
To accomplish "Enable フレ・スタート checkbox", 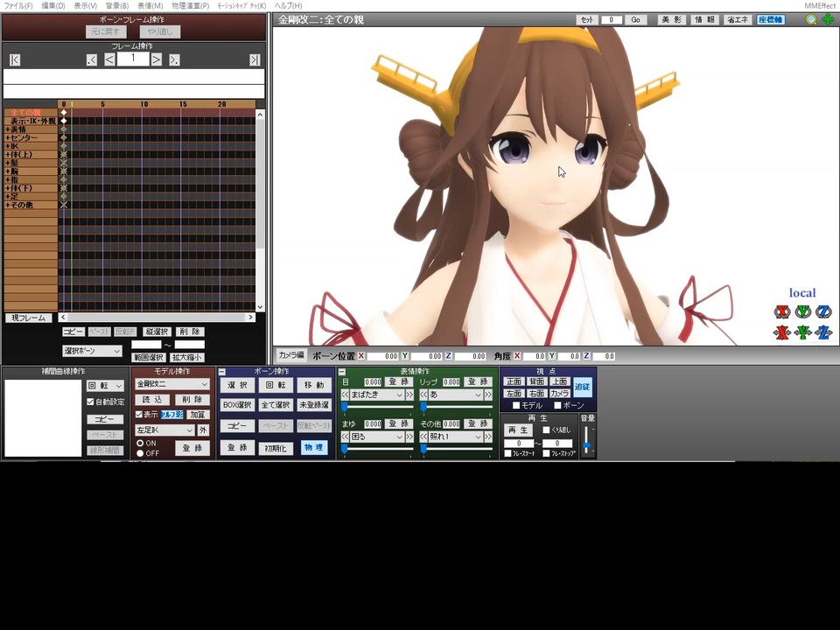I will point(507,453).
